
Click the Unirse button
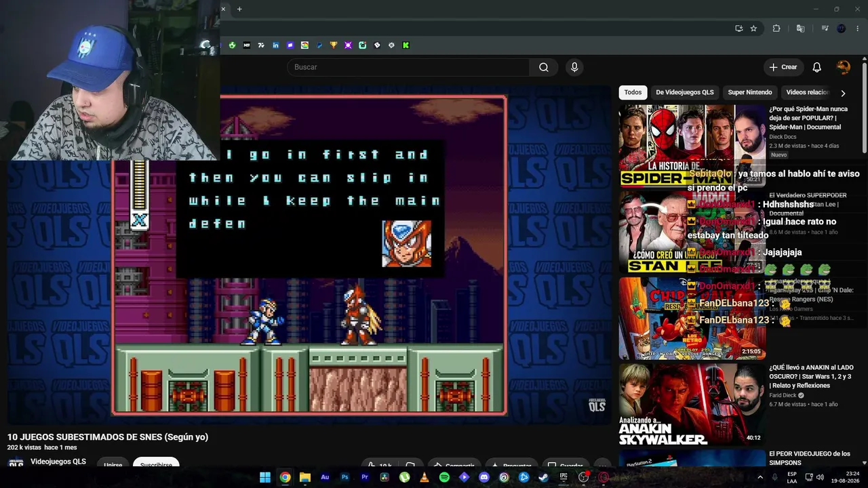point(113,465)
